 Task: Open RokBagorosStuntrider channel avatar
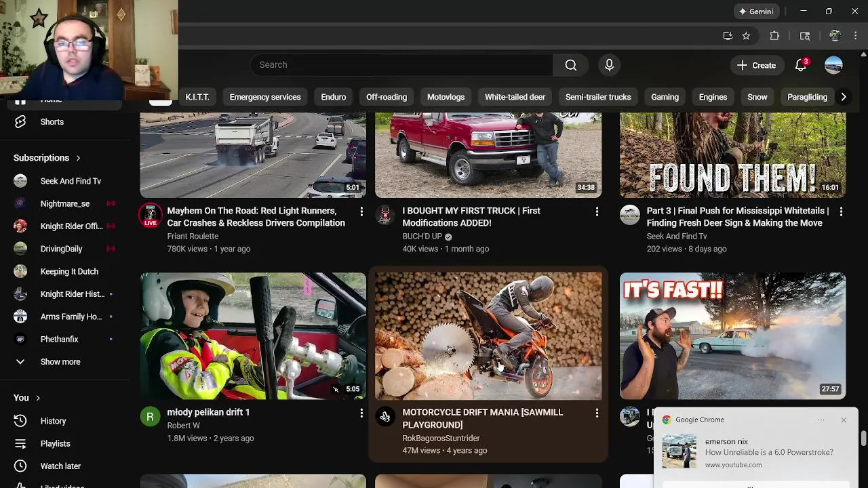tap(385, 416)
